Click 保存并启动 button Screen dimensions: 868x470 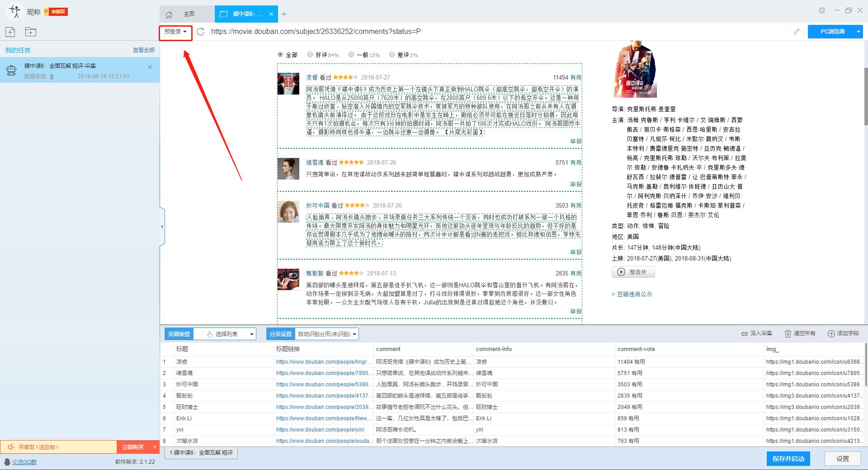coord(788,459)
